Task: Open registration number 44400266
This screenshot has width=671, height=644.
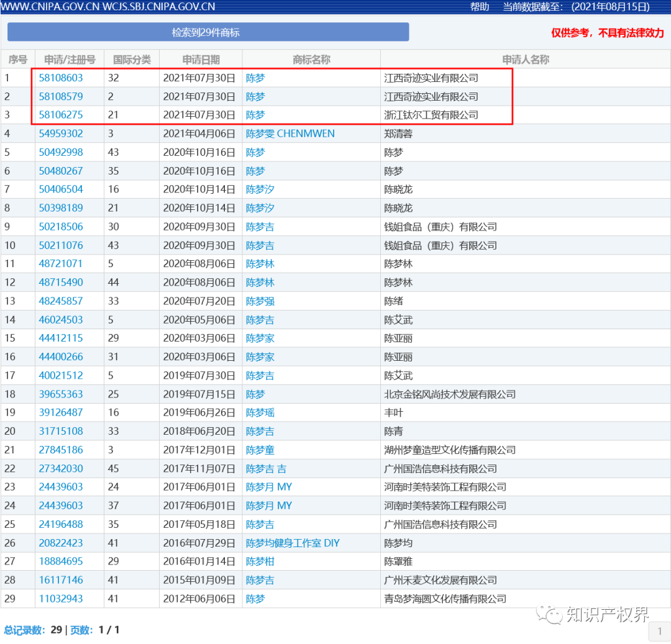Action: [x=61, y=357]
